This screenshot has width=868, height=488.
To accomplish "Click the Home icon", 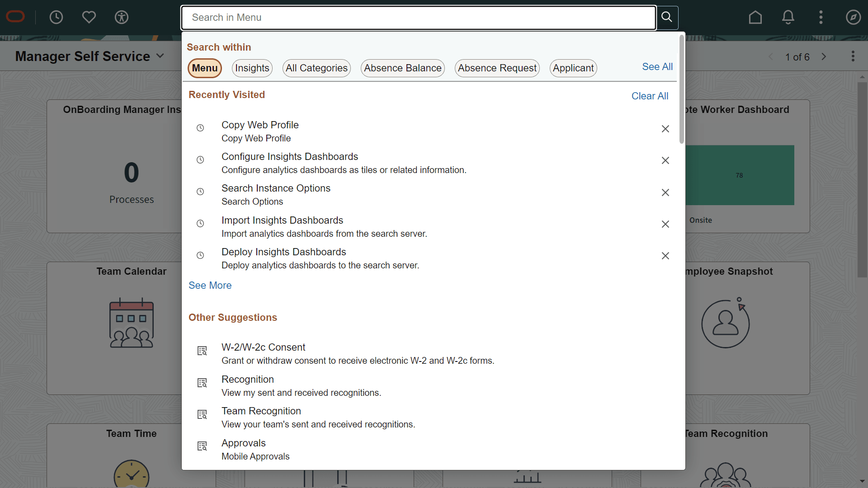I will click(755, 17).
